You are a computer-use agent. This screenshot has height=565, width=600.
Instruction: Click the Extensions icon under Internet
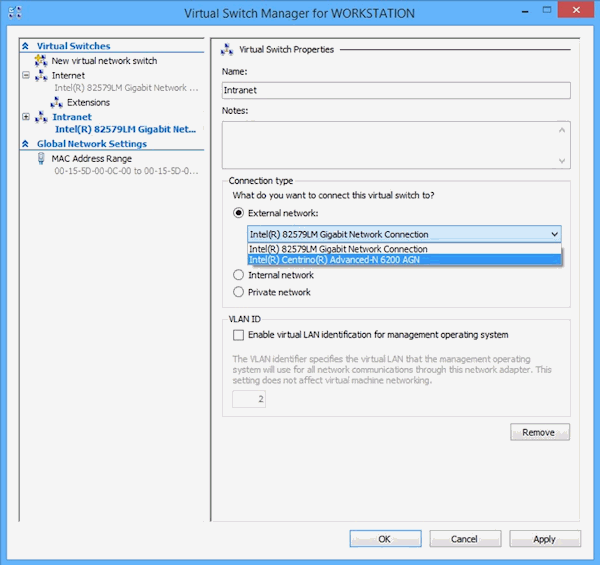[57, 102]
